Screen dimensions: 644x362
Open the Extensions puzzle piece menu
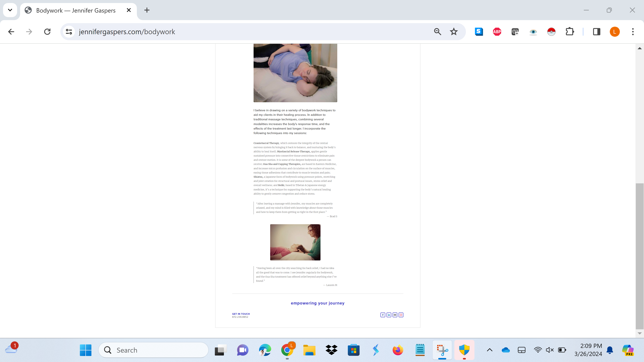tap(570, 32)
